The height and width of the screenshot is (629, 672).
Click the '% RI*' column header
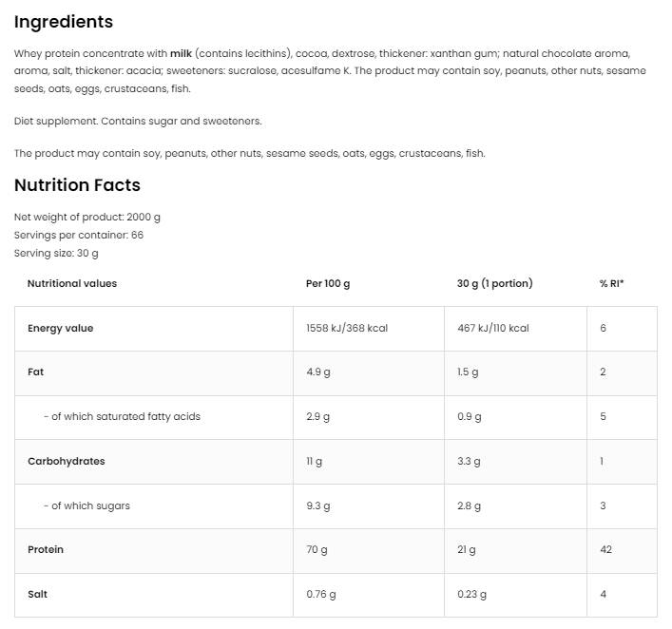[x=611, y=283]
